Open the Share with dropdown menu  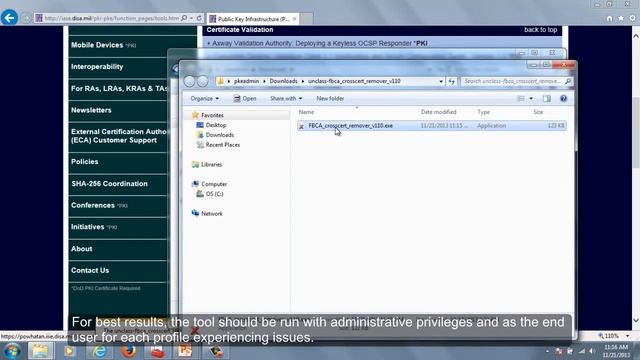click(x=286, y=98)
